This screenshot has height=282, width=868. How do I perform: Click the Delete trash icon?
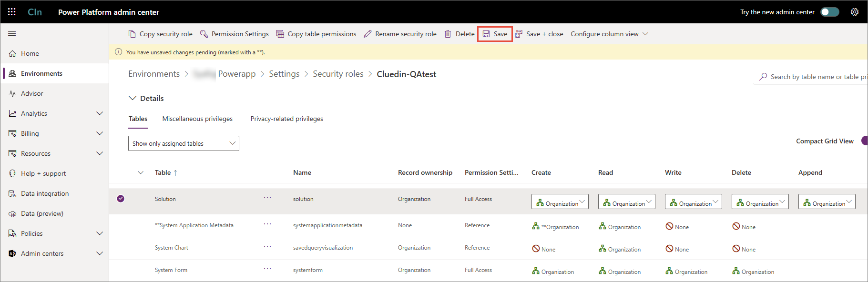[x=448, y=34]
